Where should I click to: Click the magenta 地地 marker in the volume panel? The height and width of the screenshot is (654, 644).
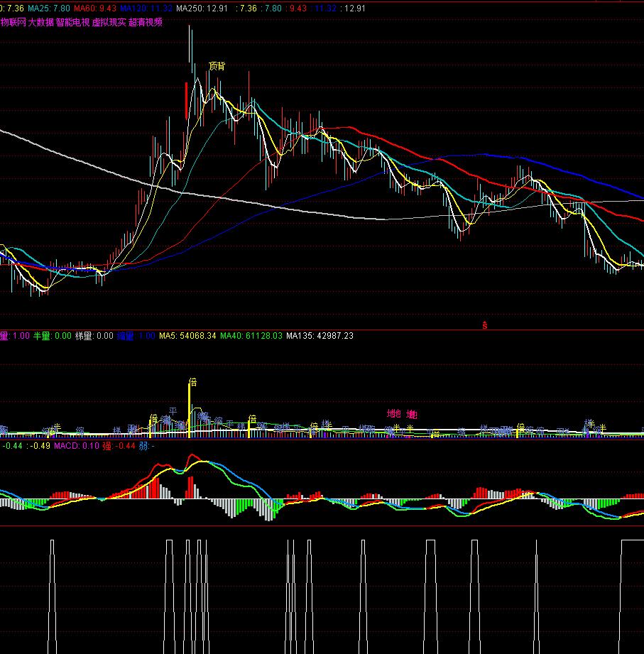pyautogui.click(x=394, y=413)
